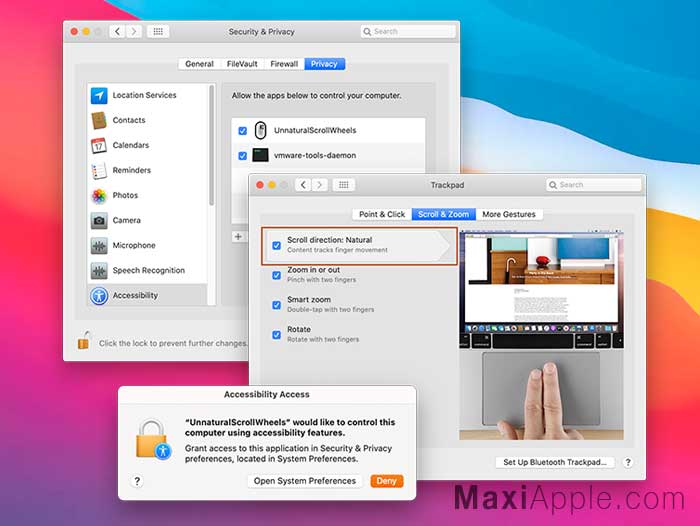Click the privacy category list scrollbar
The width and height of the screenshot is (700, 526).
click(x=212, y=146)
